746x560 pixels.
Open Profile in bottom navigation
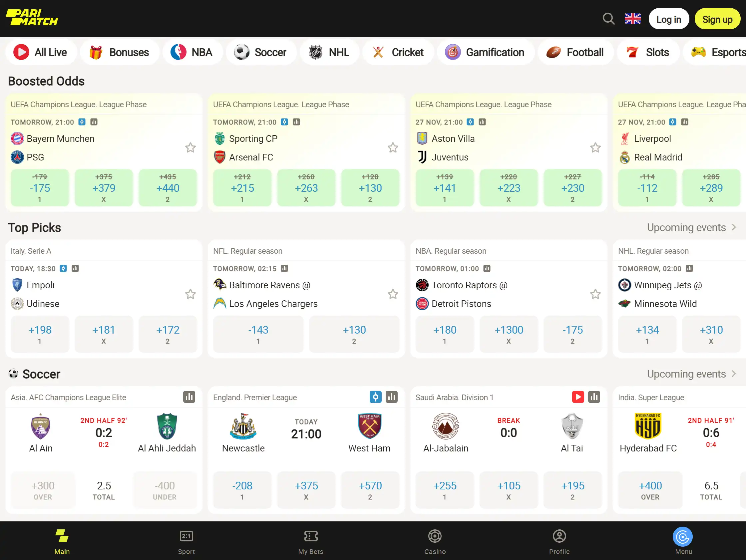(559, 541)
